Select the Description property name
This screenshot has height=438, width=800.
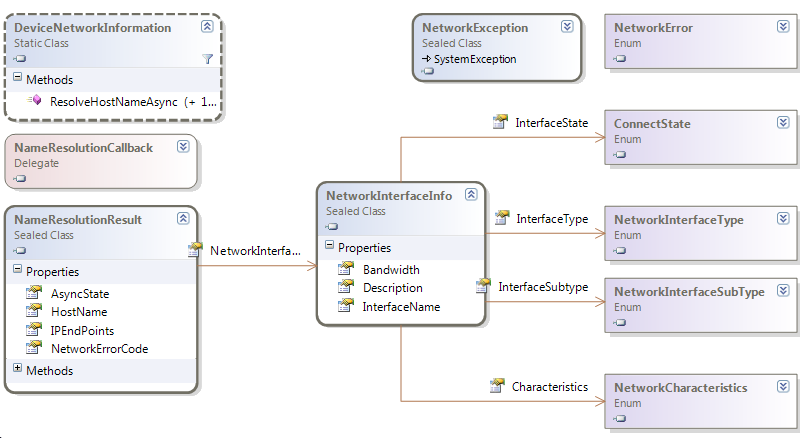tap(393, 288)
